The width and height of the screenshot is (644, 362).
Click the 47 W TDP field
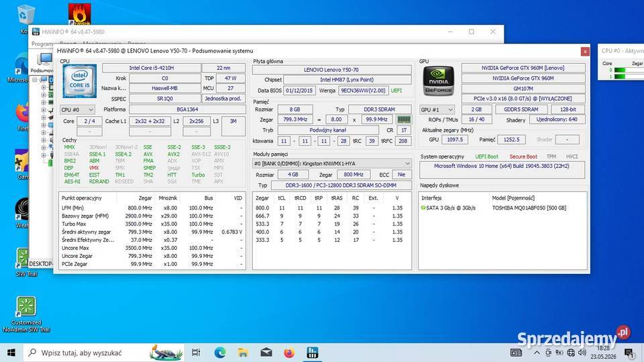pos(230,78)
